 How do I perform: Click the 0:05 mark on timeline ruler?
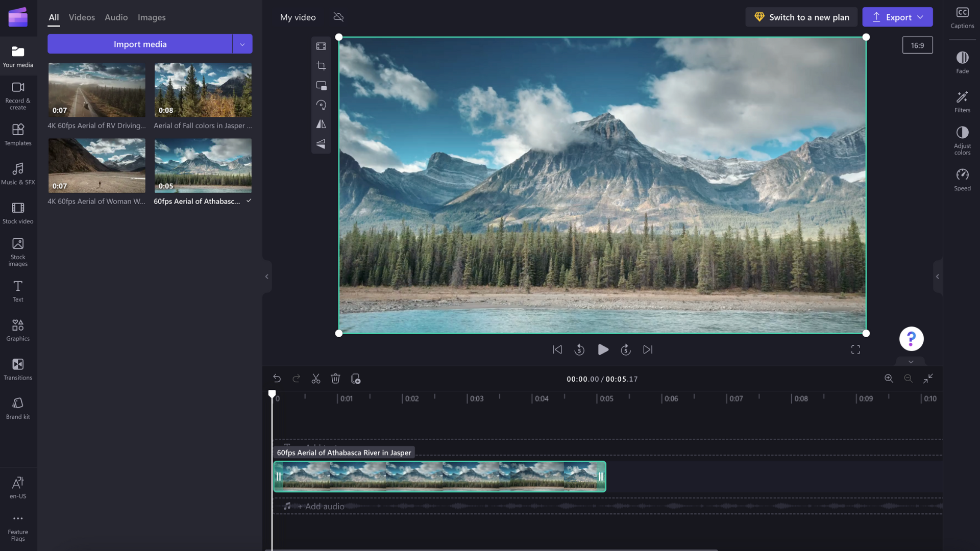point(606,398)
